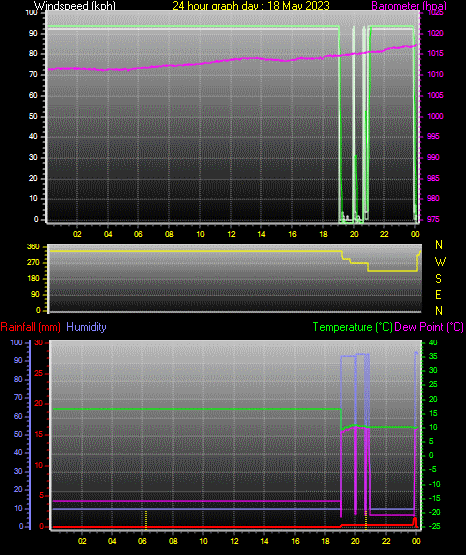Click the red '5' rainfall scale value
Image resolution: width=466 pixels, height=555 pixels.
coord(41,496)
